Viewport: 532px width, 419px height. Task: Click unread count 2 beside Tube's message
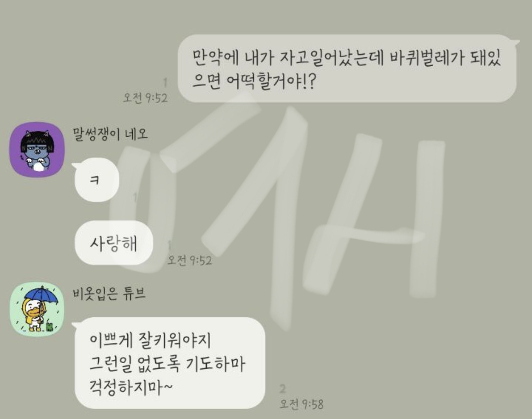[x=283, y=389]
